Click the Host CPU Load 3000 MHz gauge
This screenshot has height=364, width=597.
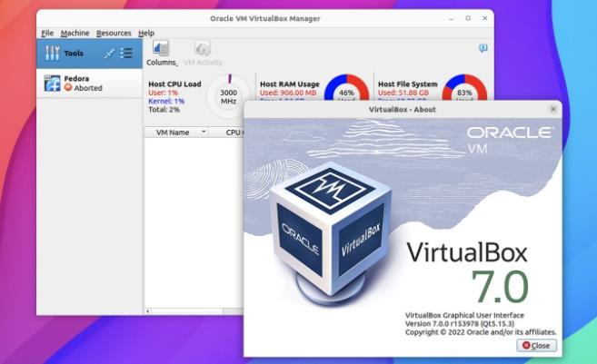tap(228, 96)
